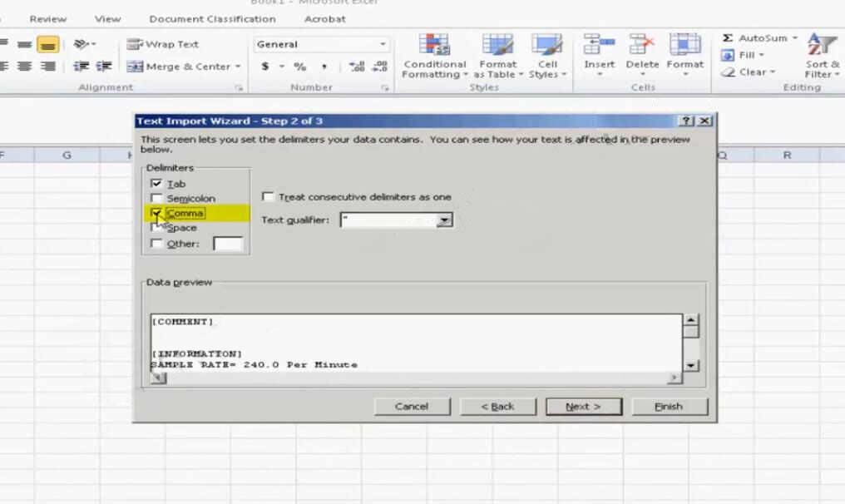
Task: Click the highlighted Bottom Align icon
Action: [x=48, y=44]
